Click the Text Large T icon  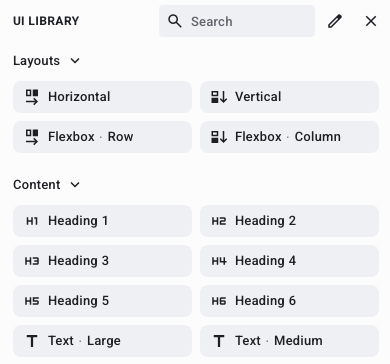coord(32,341)
